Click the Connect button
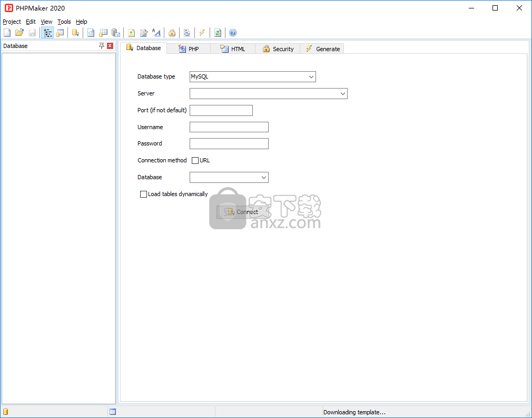Viewport: 532px width, 418px height. [243, 212]
